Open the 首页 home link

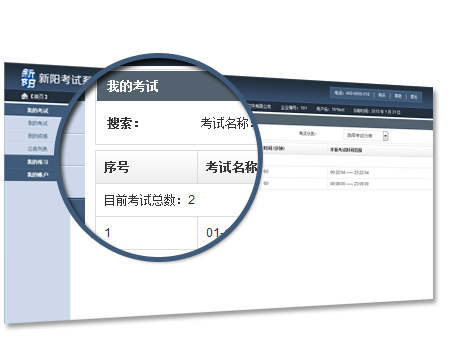coord(39,97)
